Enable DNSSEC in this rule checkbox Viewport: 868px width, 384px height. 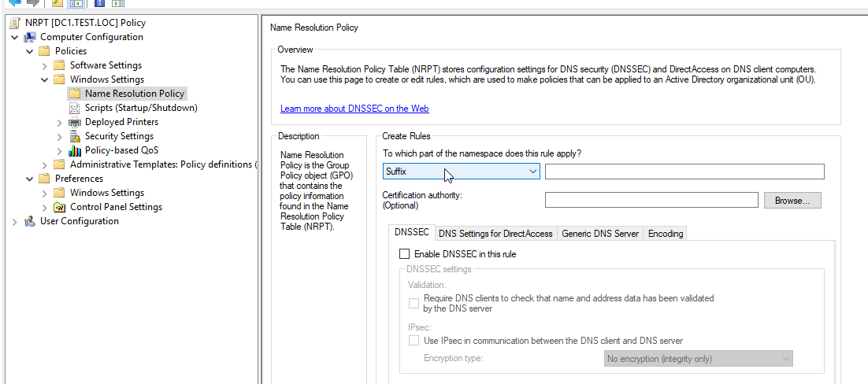click(x=405, y=254)
